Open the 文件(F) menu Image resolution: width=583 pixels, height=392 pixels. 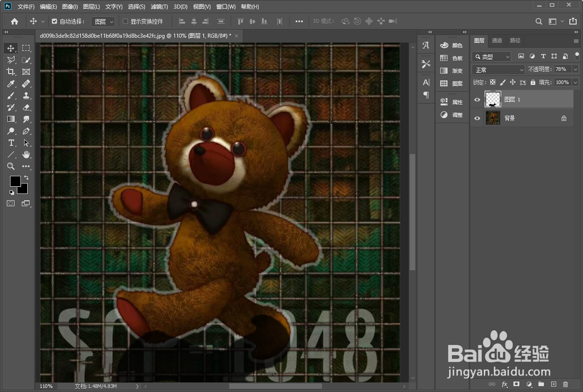click(26, 7)
